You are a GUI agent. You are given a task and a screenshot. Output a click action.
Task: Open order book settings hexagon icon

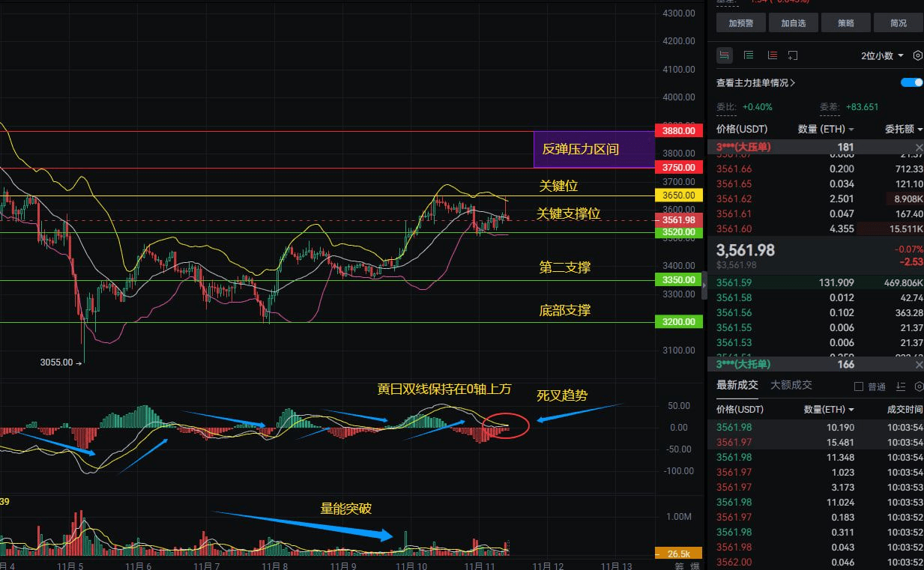pos(918,55)
